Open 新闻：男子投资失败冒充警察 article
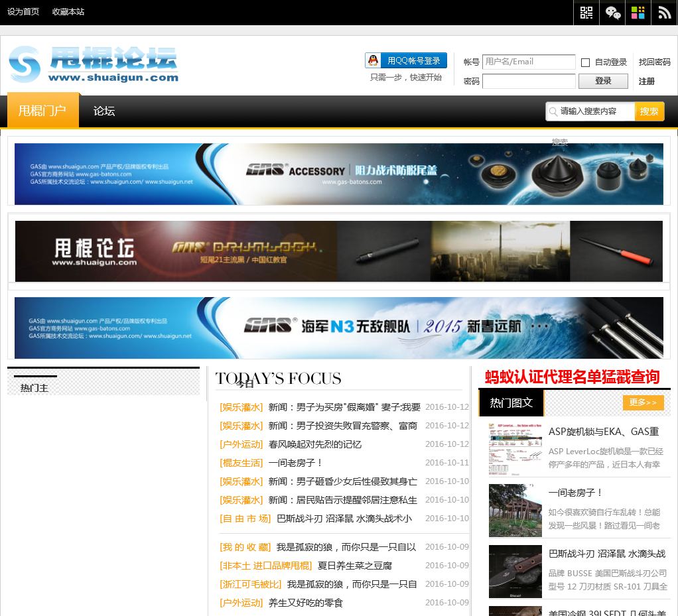 click(342, 426)
